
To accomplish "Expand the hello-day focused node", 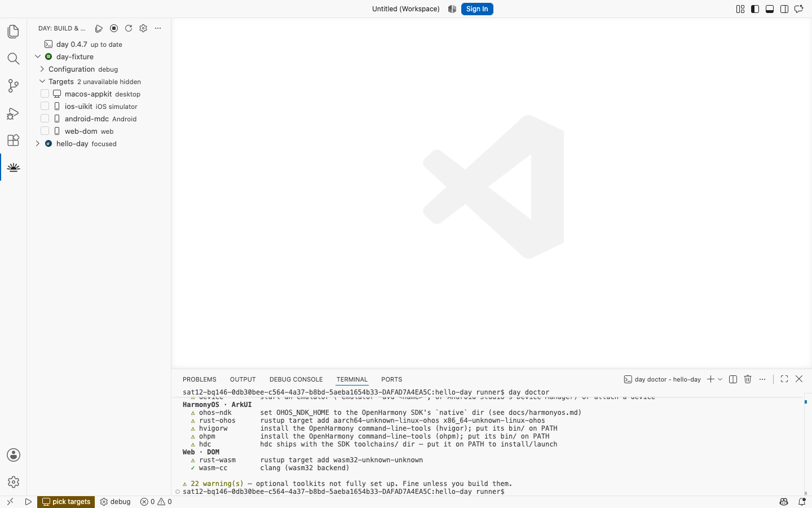I will (38, 143).
